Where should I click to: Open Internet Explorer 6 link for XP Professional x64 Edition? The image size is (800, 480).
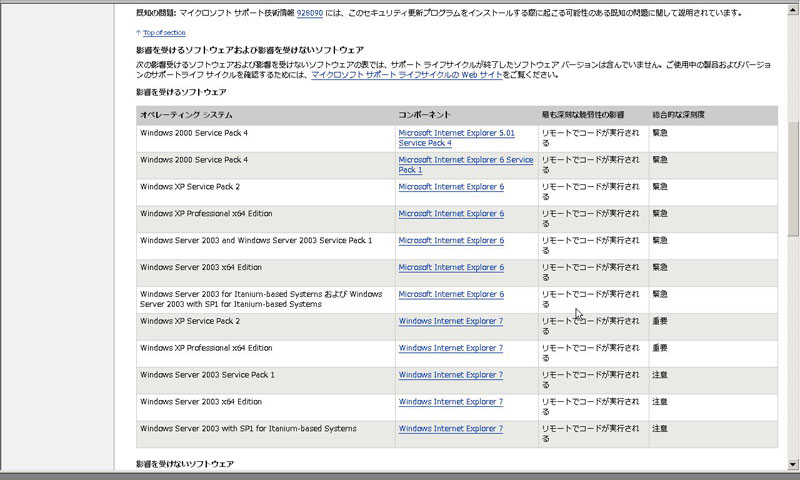(x=451, y=214)
